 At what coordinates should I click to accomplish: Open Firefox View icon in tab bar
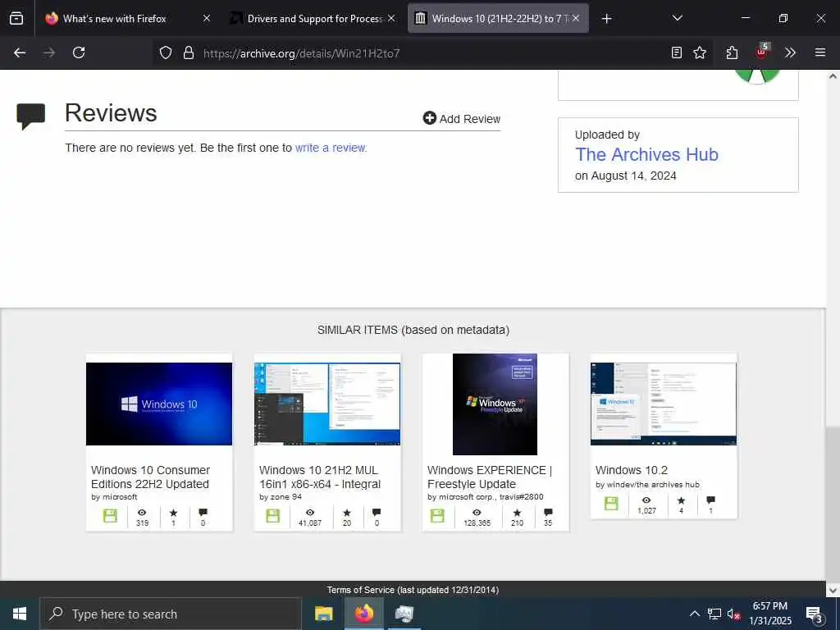(16, 18)
